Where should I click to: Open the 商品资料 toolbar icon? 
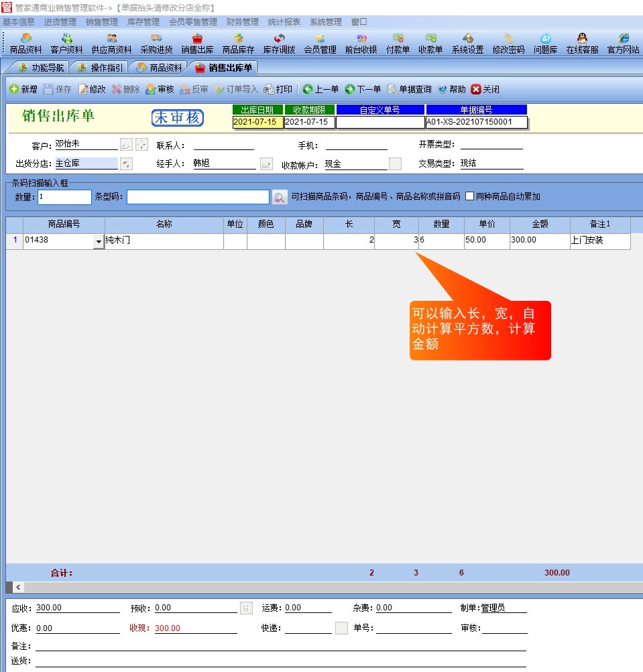coord(25,44)
